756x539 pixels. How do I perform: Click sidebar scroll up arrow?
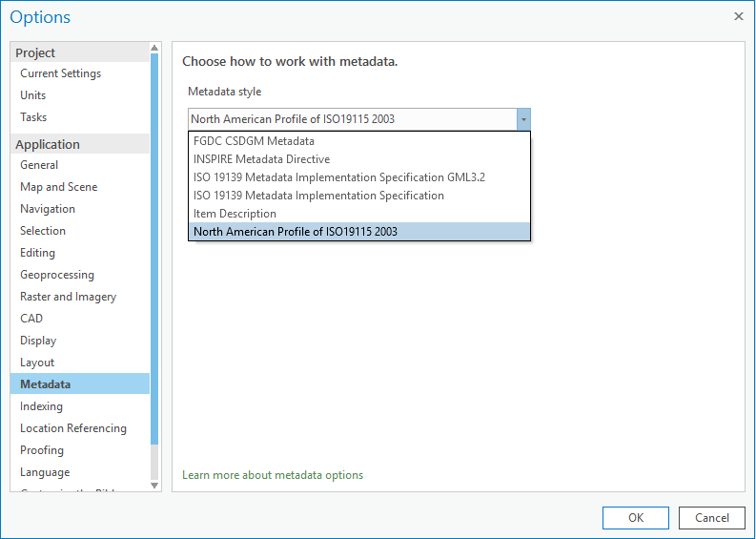coord(154,48)
